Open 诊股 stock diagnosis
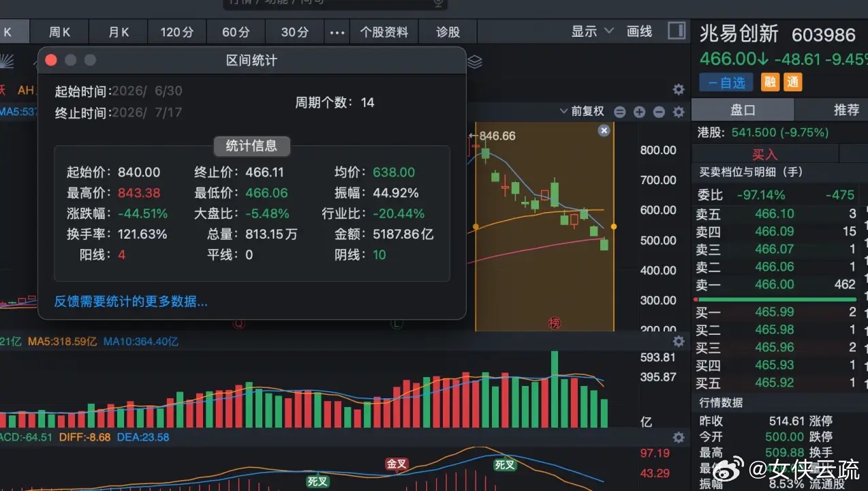 tap(448, 32)
